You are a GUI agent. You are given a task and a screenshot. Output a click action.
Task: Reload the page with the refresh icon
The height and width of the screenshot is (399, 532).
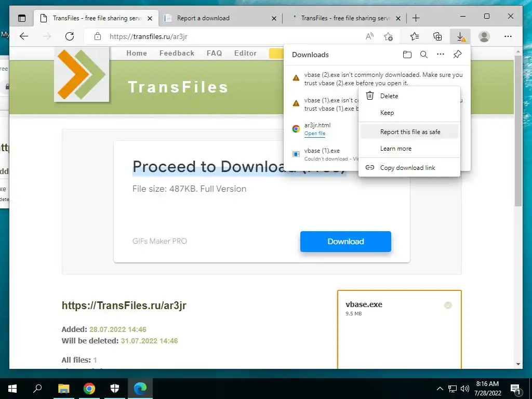70,36
